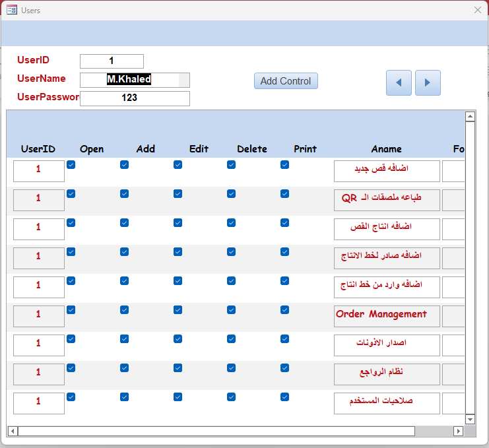Click the UserID input field showing 1
The height and width of the screenshot is (448, 489).
click(112, 61)
